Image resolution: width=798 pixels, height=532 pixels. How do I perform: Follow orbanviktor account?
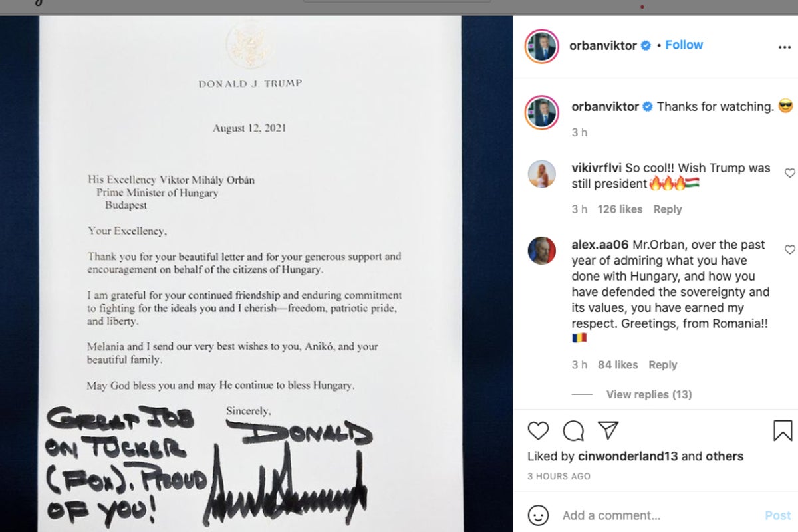[x=684, y=45]
